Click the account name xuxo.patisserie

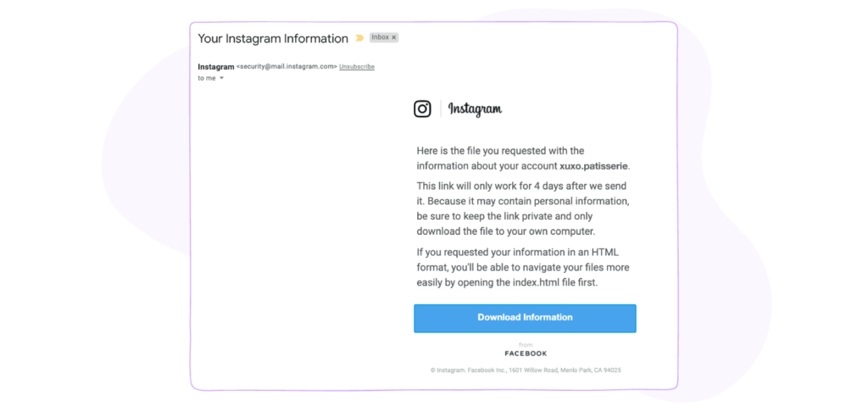click(x=594, y=165)
